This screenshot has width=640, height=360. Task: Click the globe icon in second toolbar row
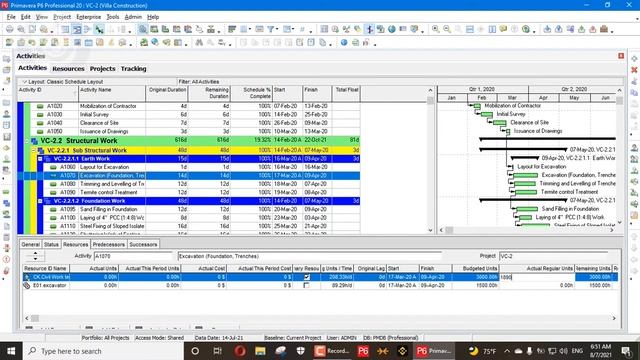point(344,42)
